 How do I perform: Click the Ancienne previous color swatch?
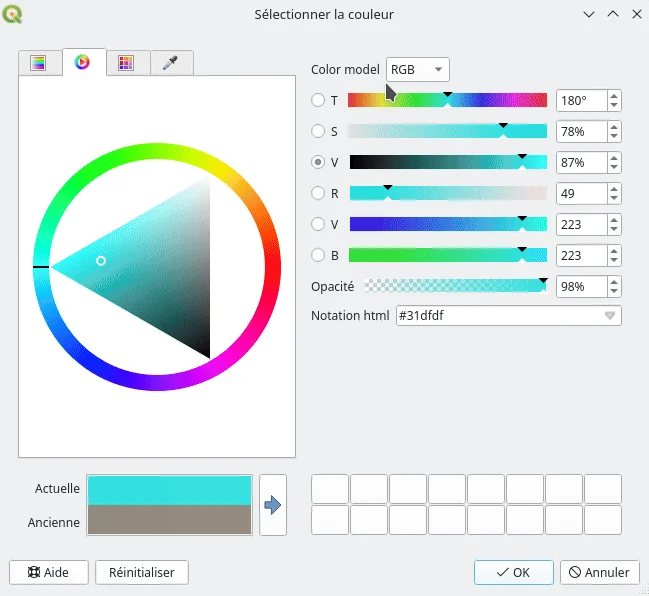tap(169, 520)
